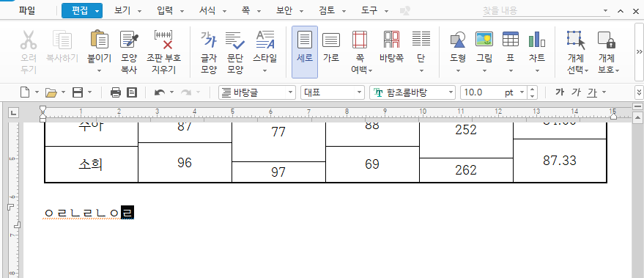Click the 쪽 여백 page margin icon
This screenshot has width=644, height=278.
(x=360, y=40)
